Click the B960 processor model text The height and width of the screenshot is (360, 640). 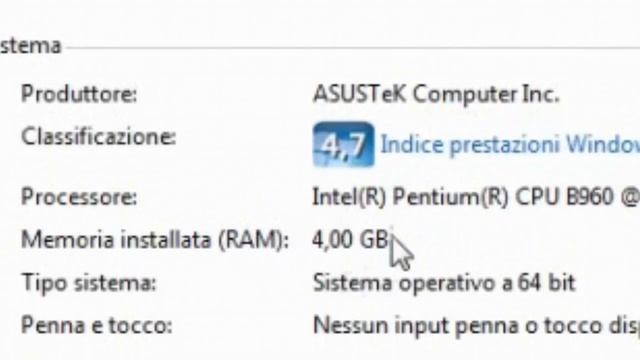(589, 197)
